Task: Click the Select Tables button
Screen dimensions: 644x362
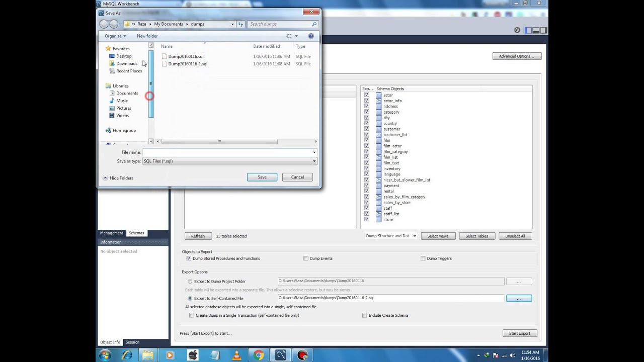Action: [x=476, y=236]
